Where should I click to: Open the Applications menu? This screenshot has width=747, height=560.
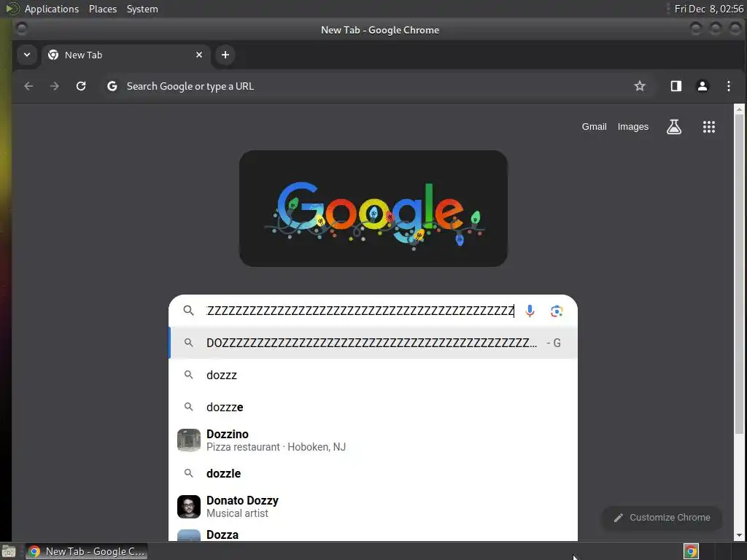pos(52,9)
